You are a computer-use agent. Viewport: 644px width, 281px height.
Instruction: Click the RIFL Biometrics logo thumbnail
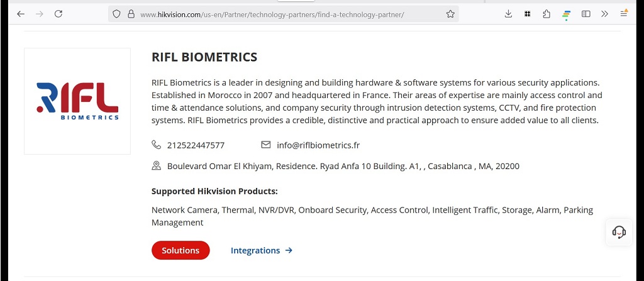(x=77, y=101)
